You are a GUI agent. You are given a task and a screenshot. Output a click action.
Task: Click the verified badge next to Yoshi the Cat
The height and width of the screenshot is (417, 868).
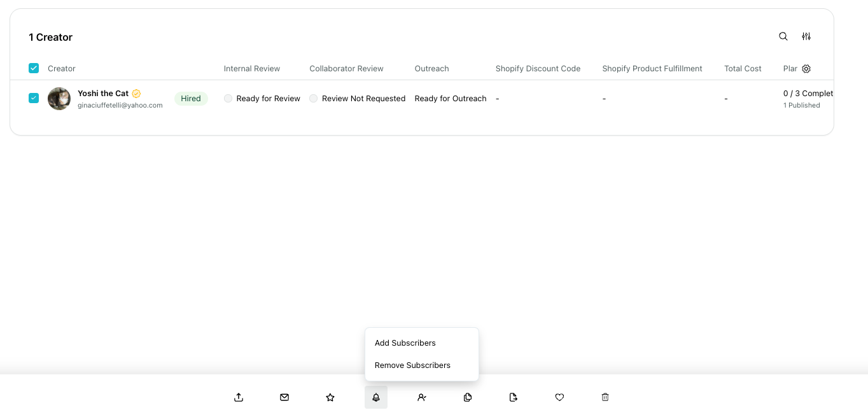coord(136,94)
